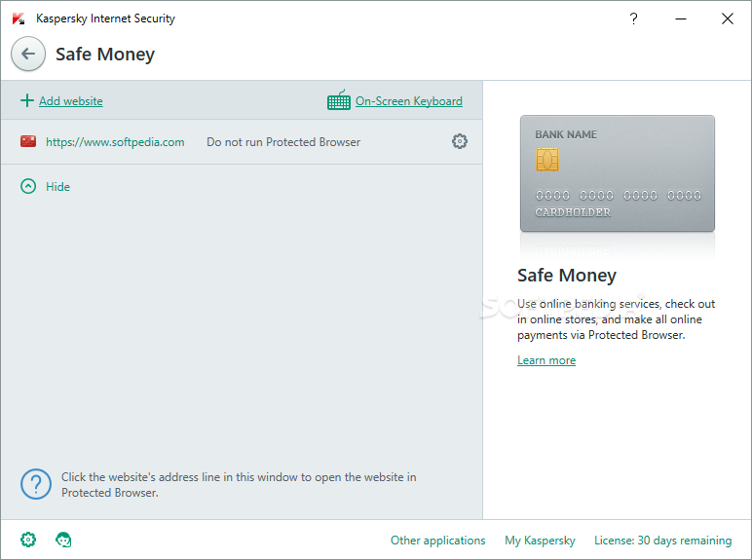The width and height of the screenshot is (752, 560).
Task: Open settings gear for softpedia.com entry
Action: [x=460, y=141]
